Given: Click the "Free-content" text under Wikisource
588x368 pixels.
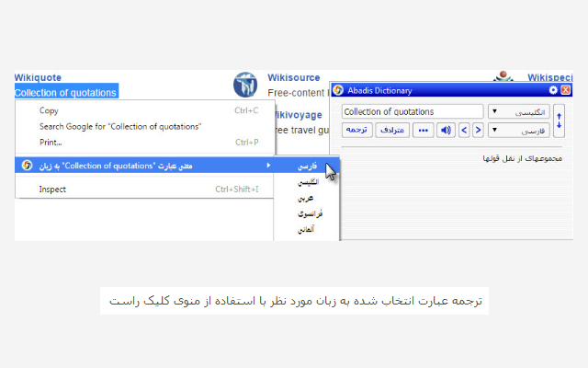Looking at the screenshot, I should click(x=296, y=93).
